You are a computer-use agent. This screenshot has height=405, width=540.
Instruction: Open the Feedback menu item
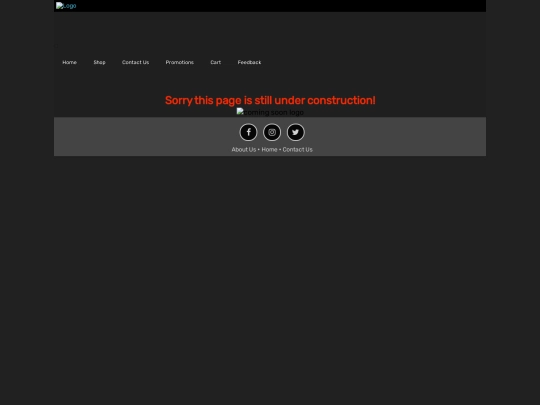click(x=249, y=62)
